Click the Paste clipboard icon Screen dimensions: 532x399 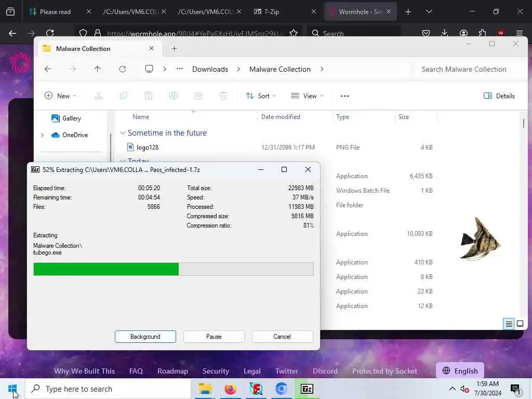click(148, 96)
